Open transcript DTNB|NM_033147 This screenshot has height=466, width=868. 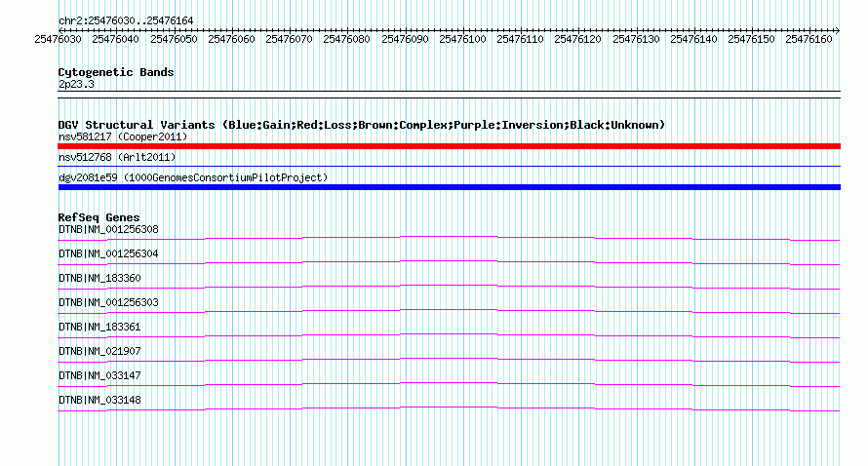99,375
